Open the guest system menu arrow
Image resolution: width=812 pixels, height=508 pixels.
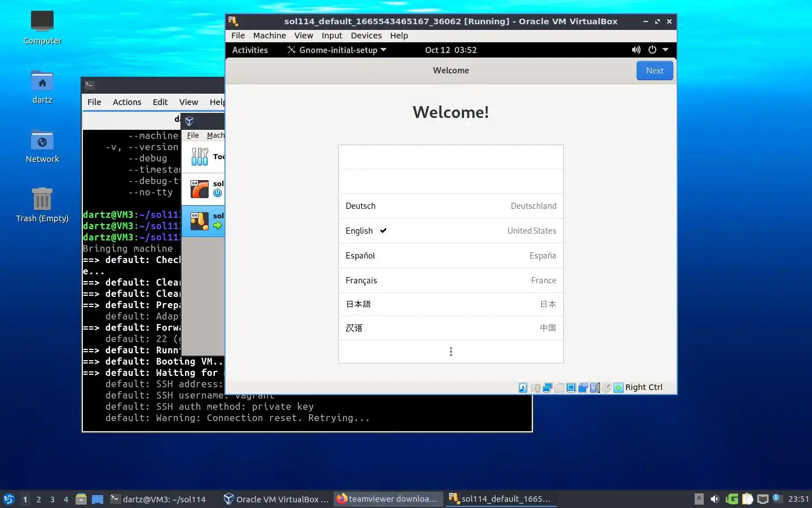[x=665, y=50]
